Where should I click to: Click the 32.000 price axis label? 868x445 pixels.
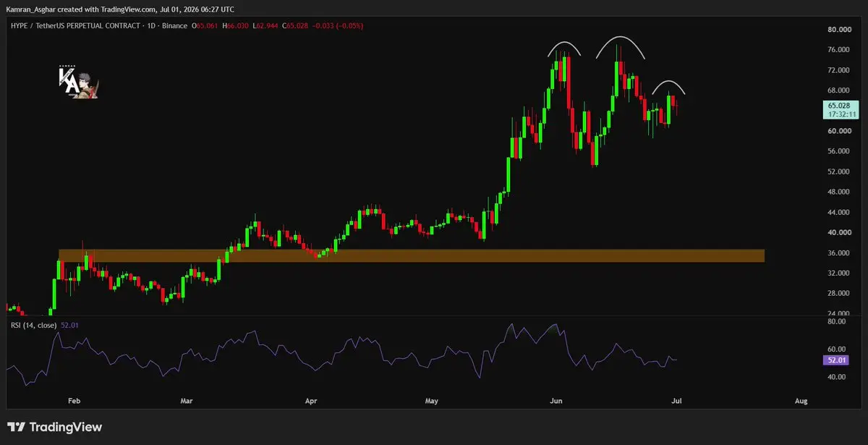(840, 273)
